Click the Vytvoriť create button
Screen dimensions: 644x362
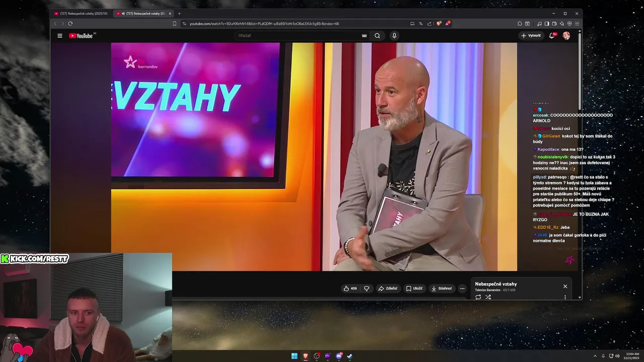click(x=531, y=36)
